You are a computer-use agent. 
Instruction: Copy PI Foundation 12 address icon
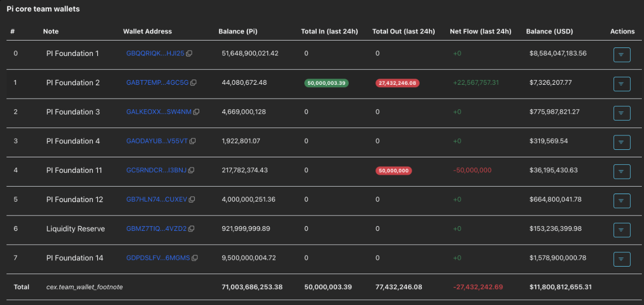(x=192, y=199)
